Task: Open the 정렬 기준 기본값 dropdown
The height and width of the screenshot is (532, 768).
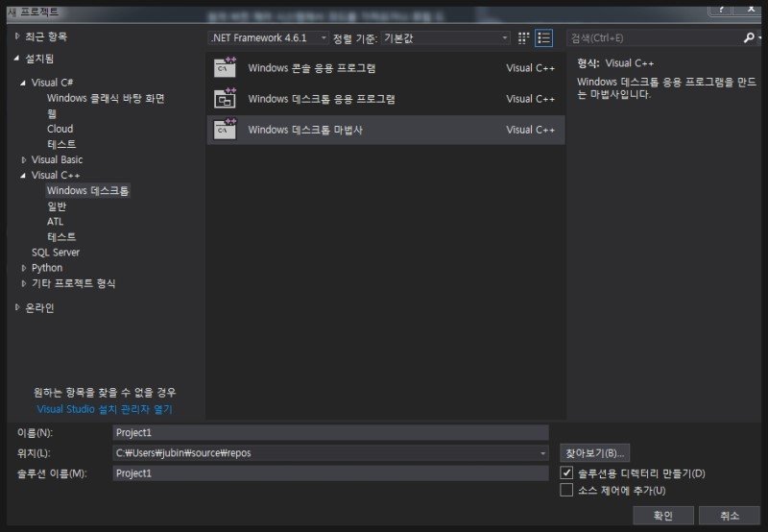Action: [x=445, y=37]
